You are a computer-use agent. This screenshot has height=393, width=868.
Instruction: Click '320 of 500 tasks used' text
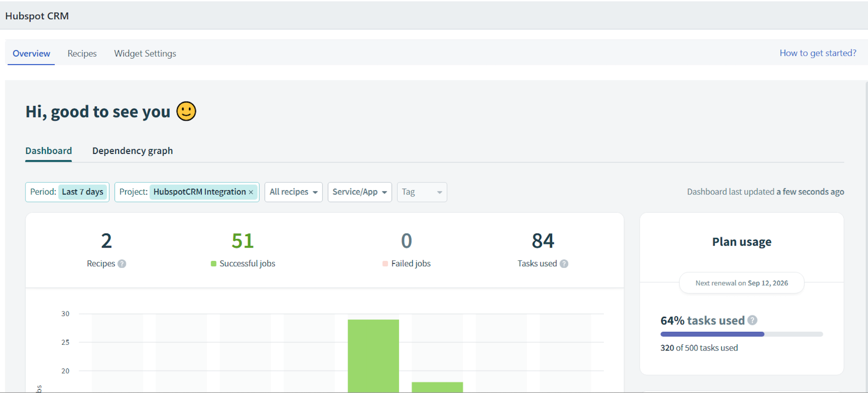(699, 348)
